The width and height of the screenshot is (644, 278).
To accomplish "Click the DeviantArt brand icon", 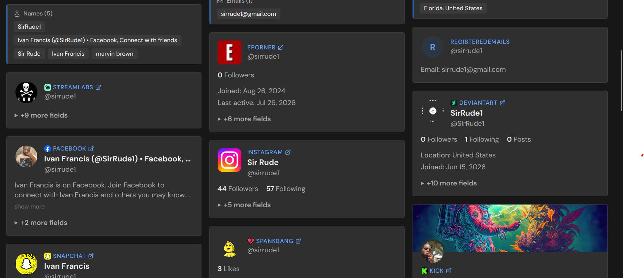I will (454, 103).
